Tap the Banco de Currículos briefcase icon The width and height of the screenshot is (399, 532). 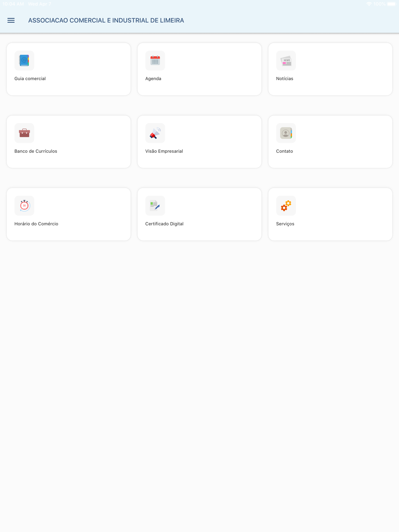pos(24,133)
